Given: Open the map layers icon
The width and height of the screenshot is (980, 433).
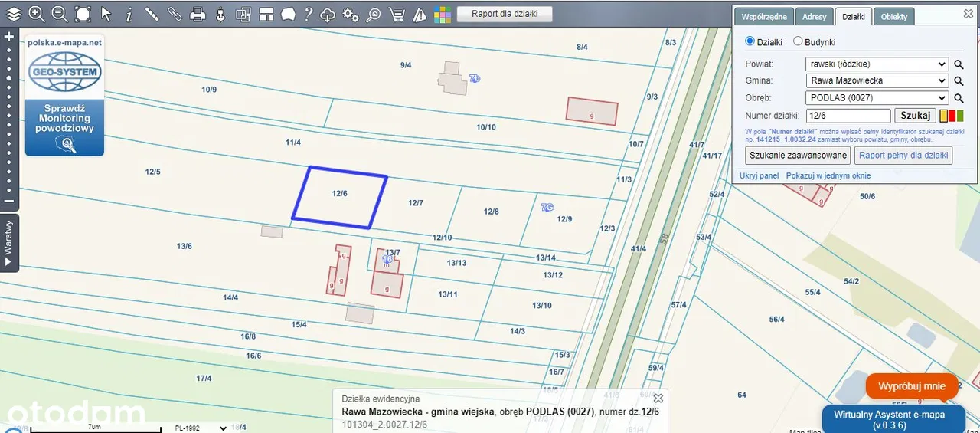Looking at the screenshot, I should (14, 14).
